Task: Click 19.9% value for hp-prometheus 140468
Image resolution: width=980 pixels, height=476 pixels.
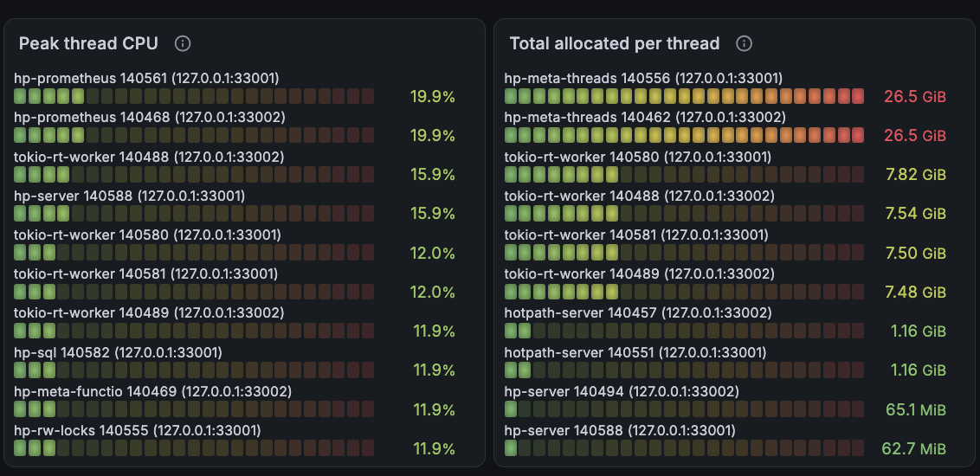Action: pyautogui.click(x=433, y=136)
